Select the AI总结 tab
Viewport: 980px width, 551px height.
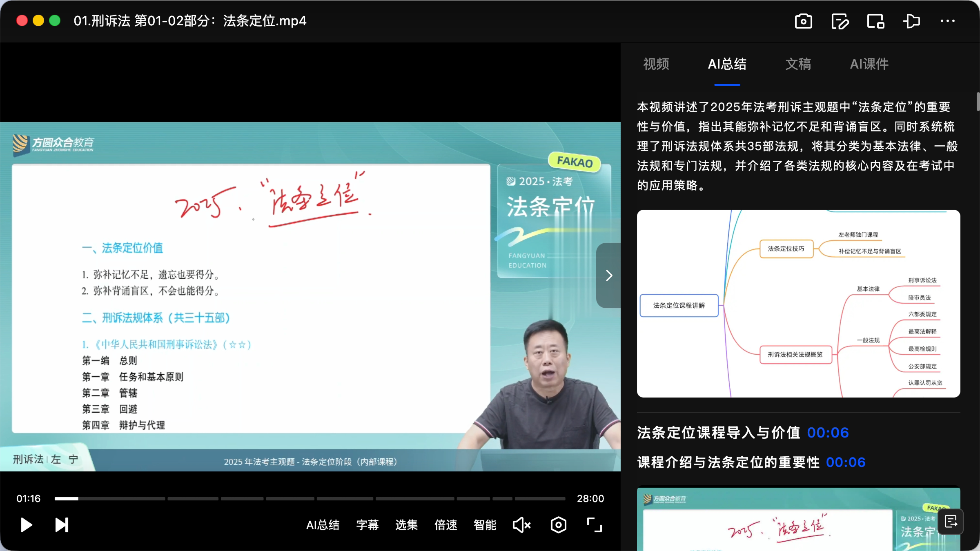coord(727,64)
